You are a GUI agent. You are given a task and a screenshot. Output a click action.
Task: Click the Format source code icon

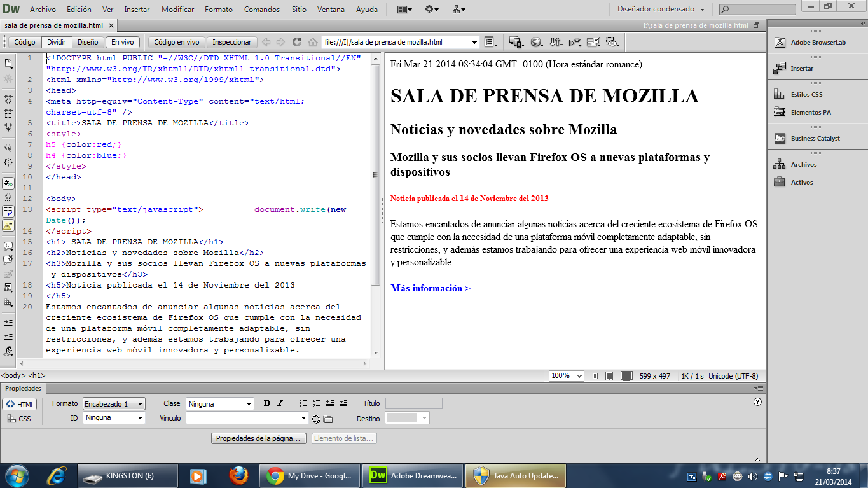[8, 351]
